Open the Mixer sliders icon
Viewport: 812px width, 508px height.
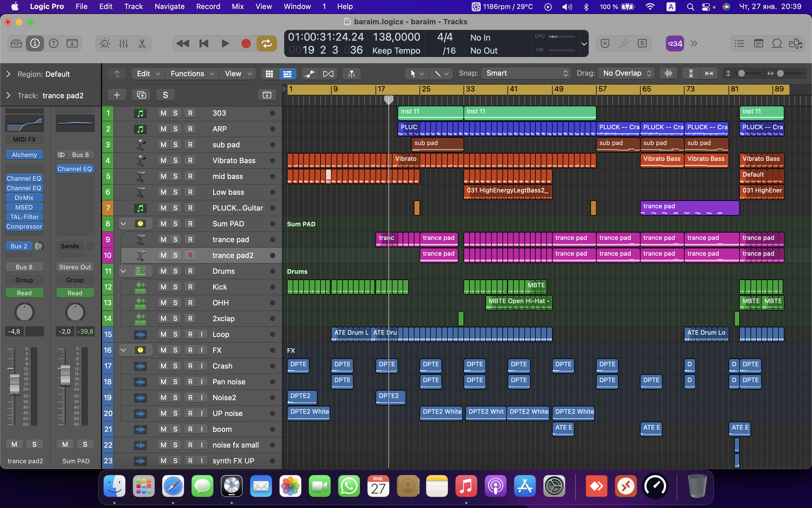pos(123,43)
